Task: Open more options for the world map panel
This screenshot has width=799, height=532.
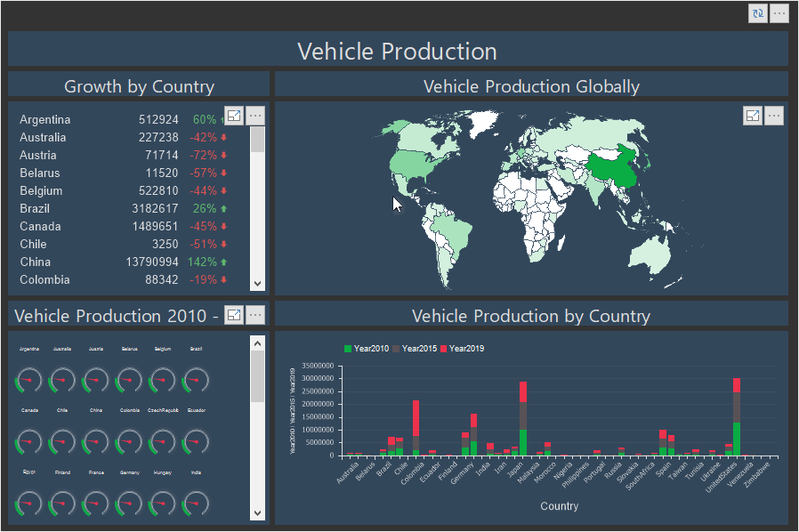Action: (774, 116)
